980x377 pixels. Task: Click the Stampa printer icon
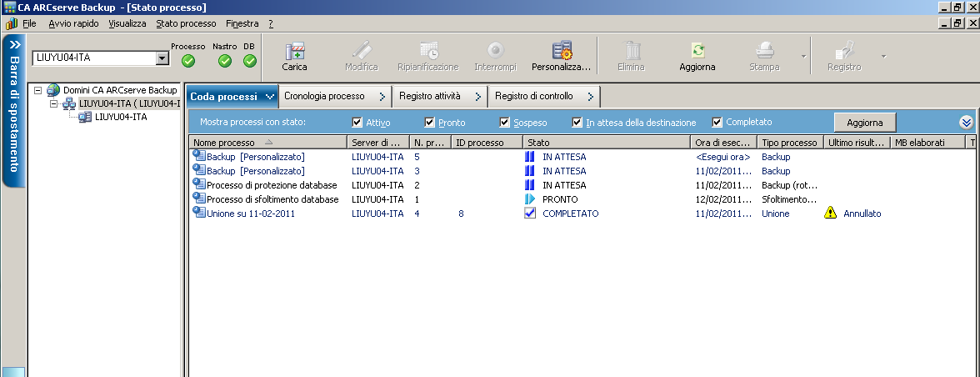(x=765, y=51)
